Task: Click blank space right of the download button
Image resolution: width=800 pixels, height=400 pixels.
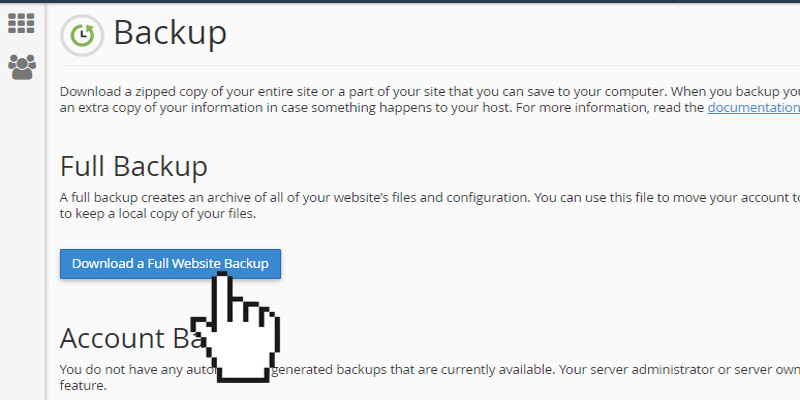Action: click(500, 264)
